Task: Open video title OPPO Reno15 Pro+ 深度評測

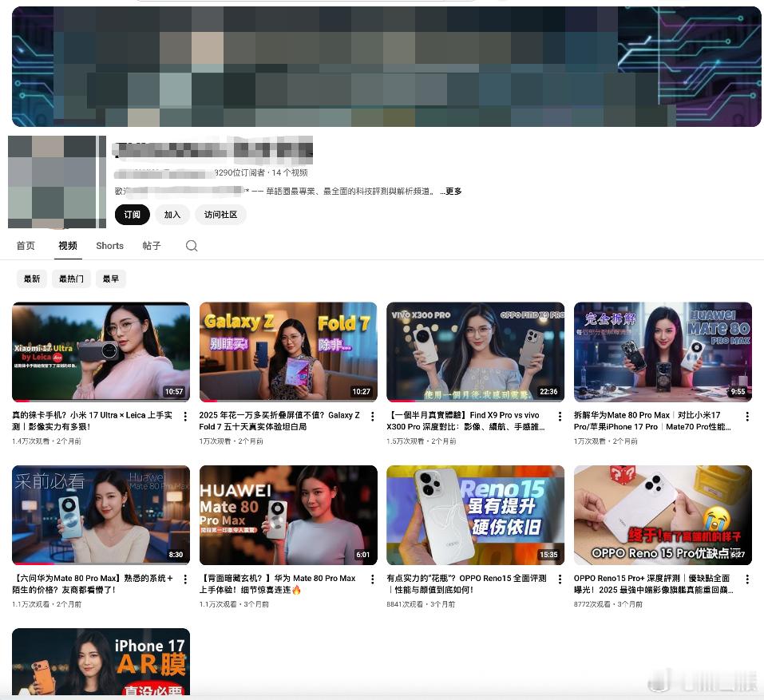Action: point(653,584)
